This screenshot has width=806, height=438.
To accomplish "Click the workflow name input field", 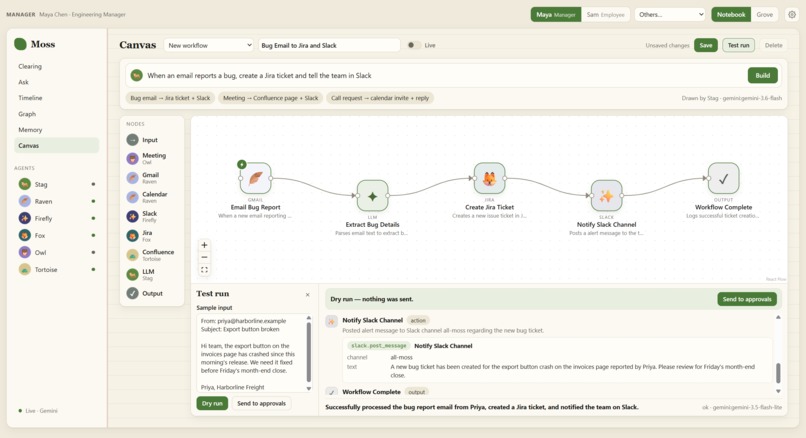I will tap(329, 45).
